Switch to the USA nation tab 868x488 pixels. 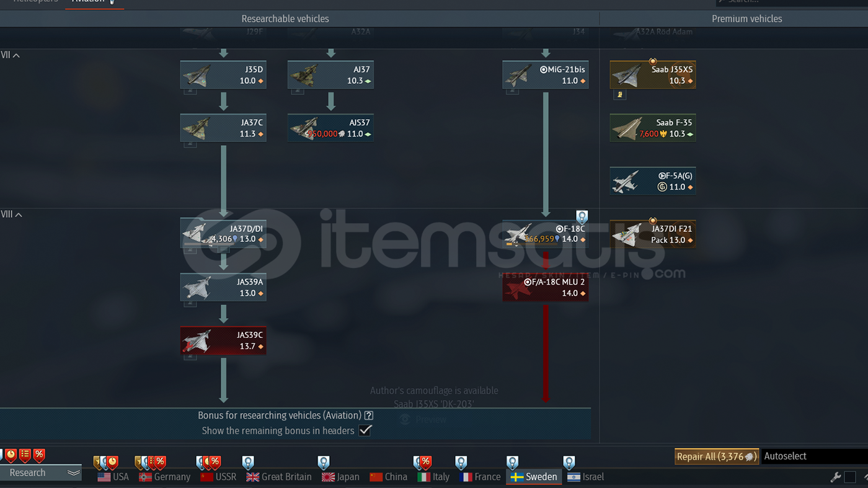pyautogui.click(x=113, y=477)
